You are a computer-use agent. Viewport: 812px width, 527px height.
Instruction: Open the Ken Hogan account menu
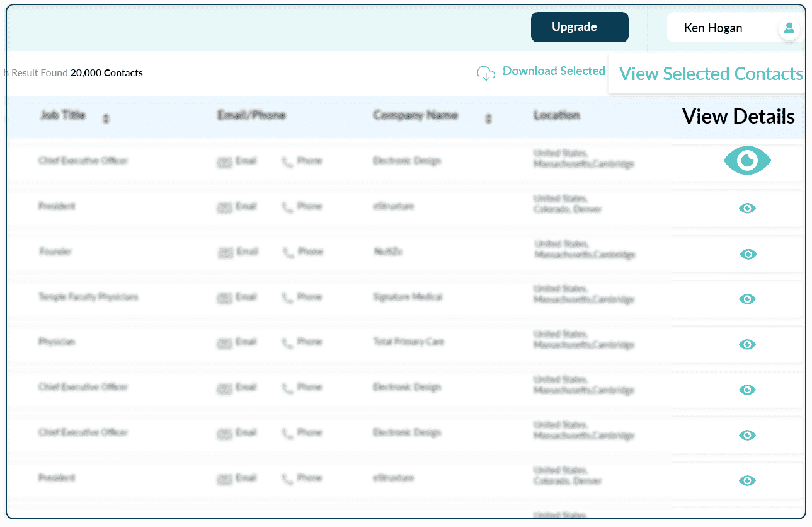tap(713, 28)
